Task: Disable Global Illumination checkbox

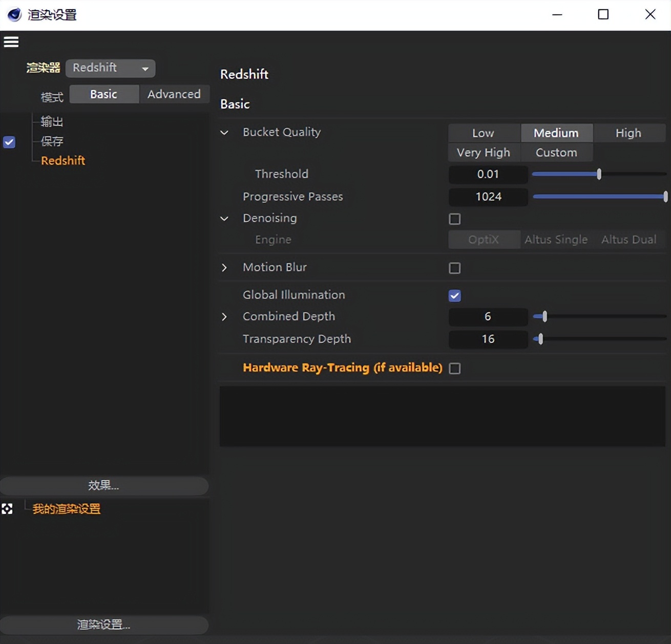Action: pyautogui.click(x=454, y=296)
